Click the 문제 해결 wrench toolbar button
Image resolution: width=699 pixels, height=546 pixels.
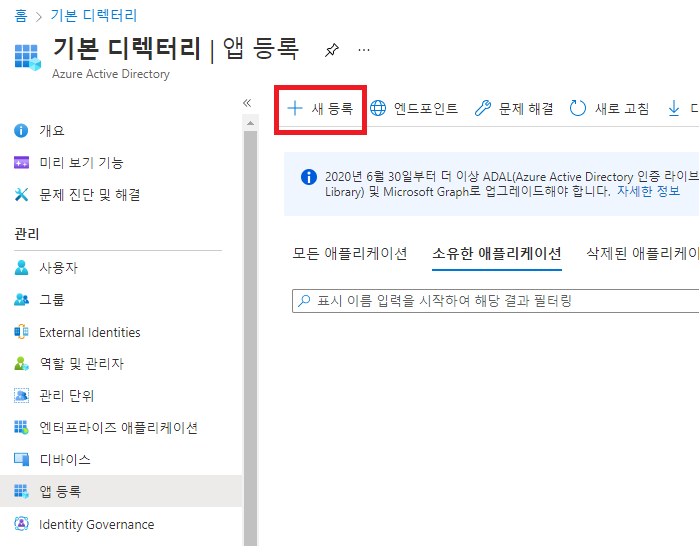(x=514, y=109)
